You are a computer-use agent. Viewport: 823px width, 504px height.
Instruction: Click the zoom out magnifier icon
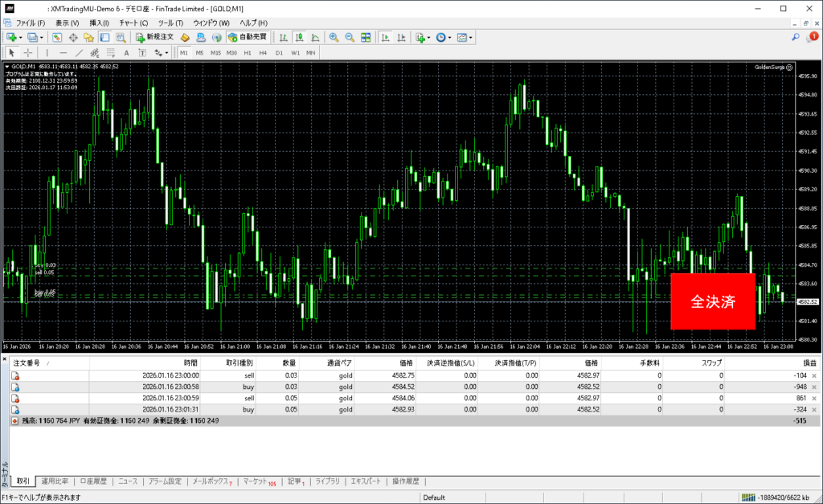(350, 37)
